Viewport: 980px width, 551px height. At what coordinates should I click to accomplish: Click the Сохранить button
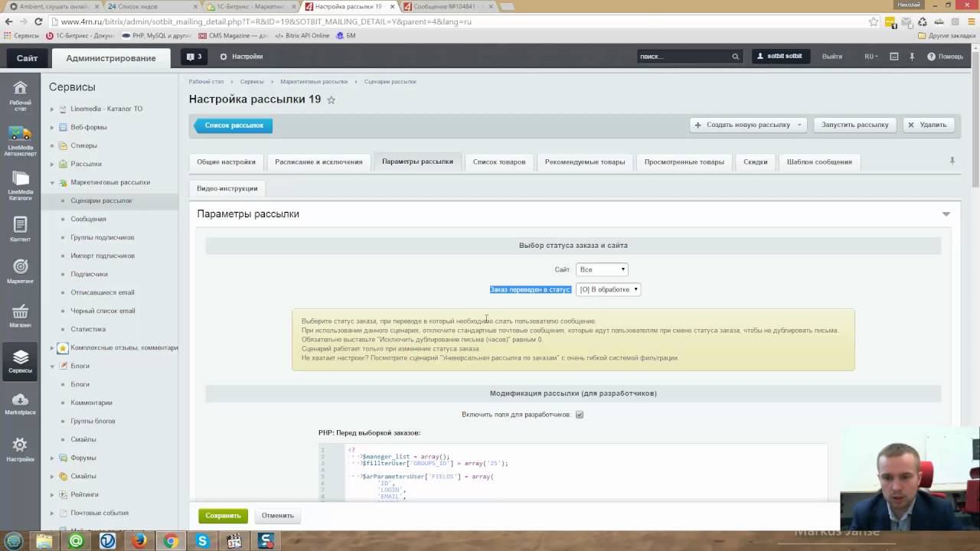(223, 516)
